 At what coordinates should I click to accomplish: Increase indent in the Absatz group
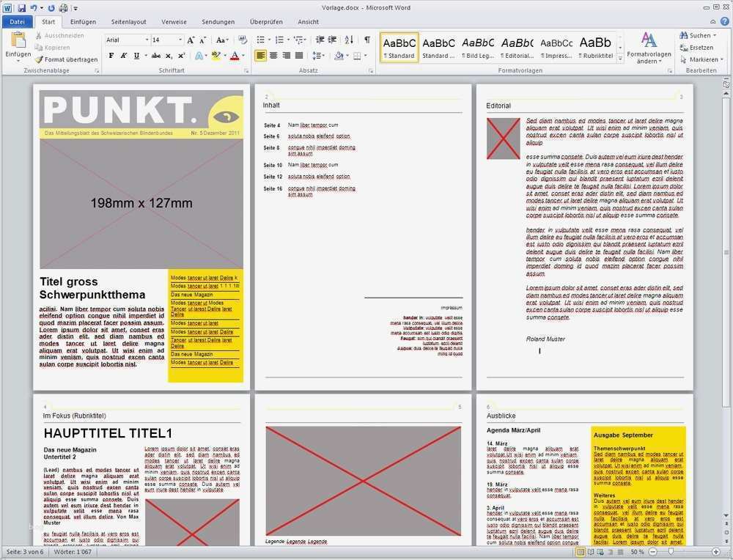pos(332,40)
